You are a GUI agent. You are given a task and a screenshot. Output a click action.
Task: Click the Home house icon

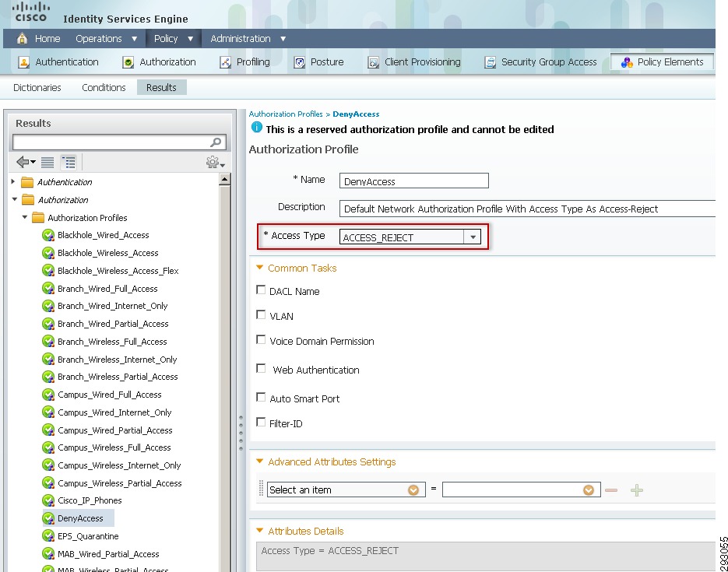click(22, 38)
